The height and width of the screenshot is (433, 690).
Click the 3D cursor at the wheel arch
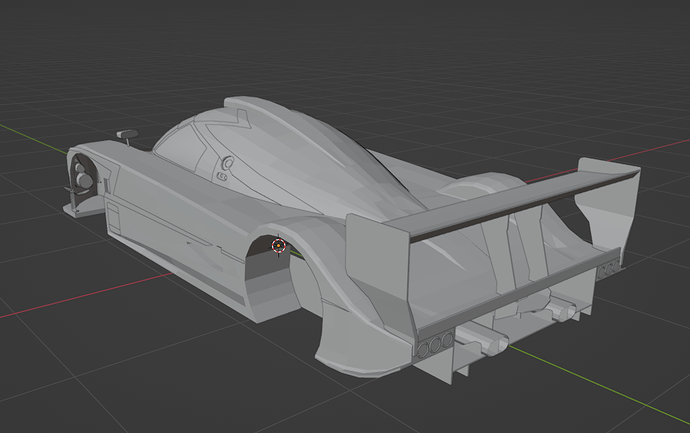[279, 246]
